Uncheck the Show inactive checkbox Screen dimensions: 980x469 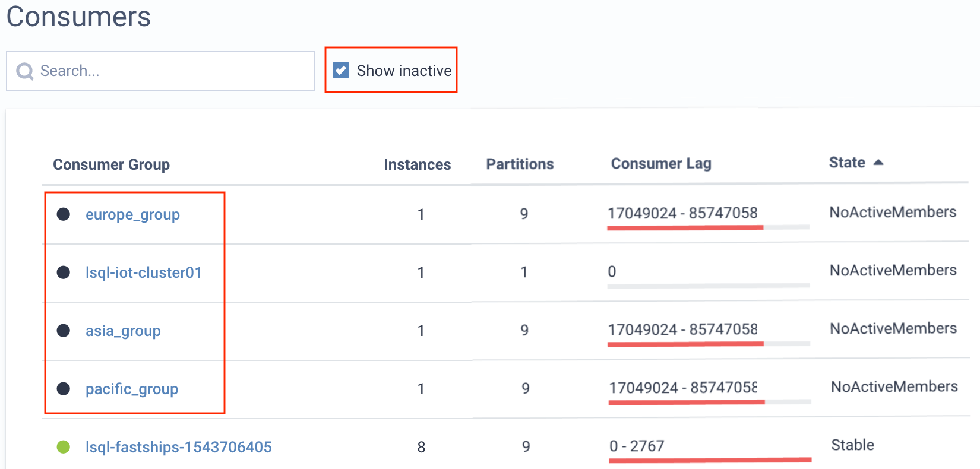tap(341, 70)
